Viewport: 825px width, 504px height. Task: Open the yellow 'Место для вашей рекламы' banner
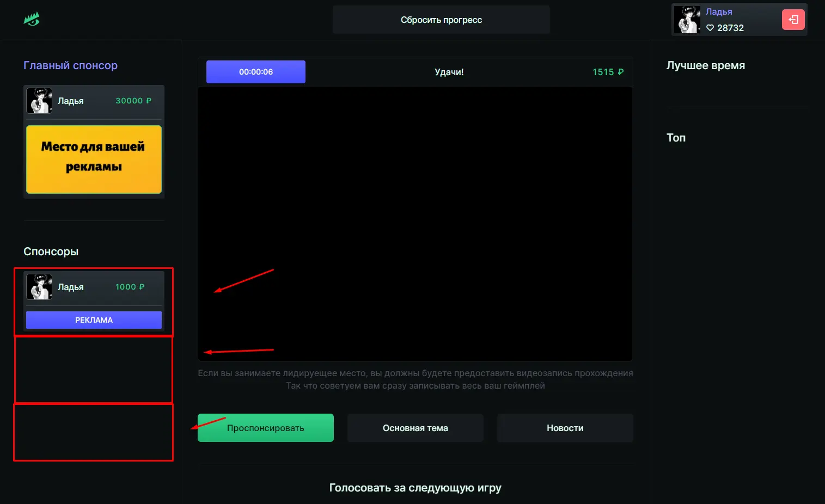pos(94,159)
